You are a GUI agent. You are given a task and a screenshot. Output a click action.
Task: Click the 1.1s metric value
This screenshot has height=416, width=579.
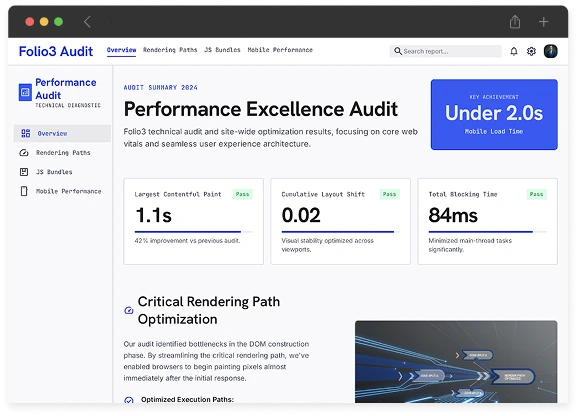[x=154, y=215]
